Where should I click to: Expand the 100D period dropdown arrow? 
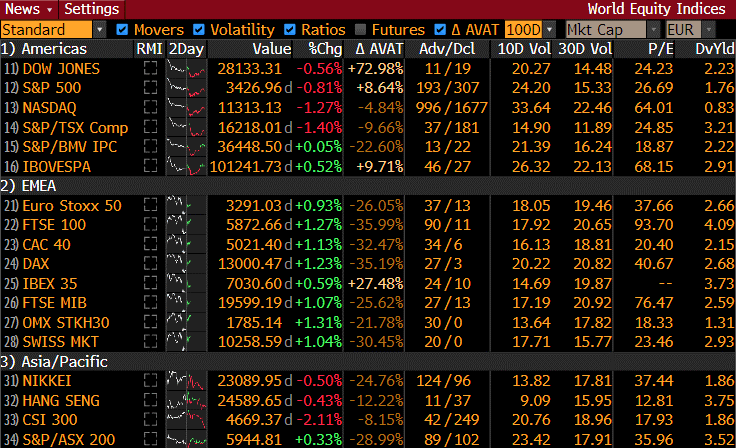click(549, 30)
